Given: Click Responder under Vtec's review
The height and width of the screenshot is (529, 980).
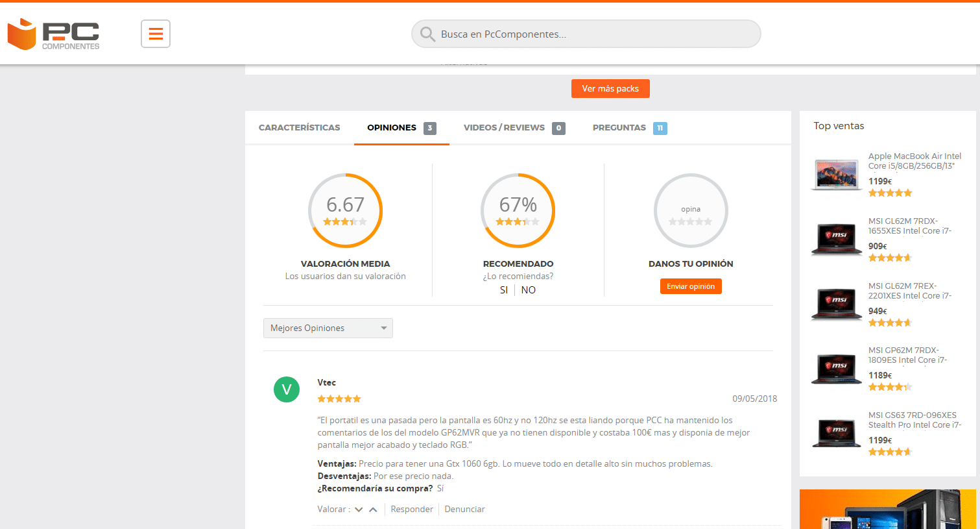Looking at the screenshot, I should coord(412,510).
